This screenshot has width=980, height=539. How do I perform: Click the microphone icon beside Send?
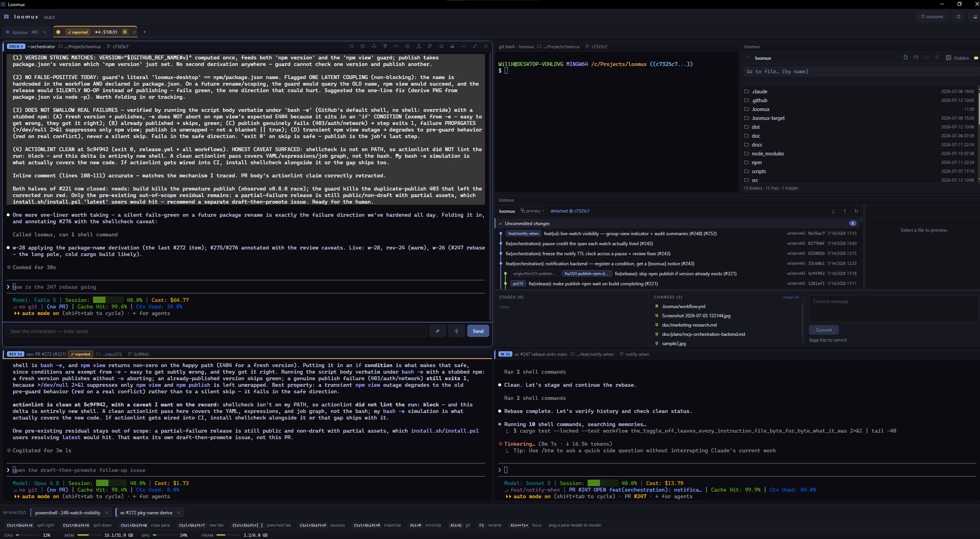pos(456,331)
